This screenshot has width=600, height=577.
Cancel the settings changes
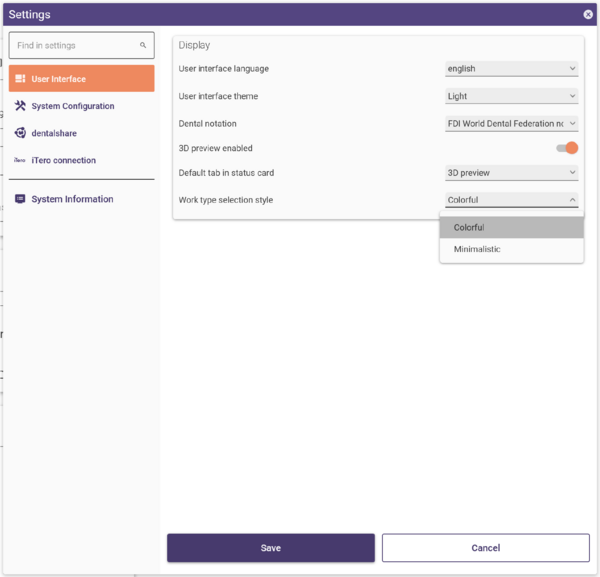pos(486,548)
